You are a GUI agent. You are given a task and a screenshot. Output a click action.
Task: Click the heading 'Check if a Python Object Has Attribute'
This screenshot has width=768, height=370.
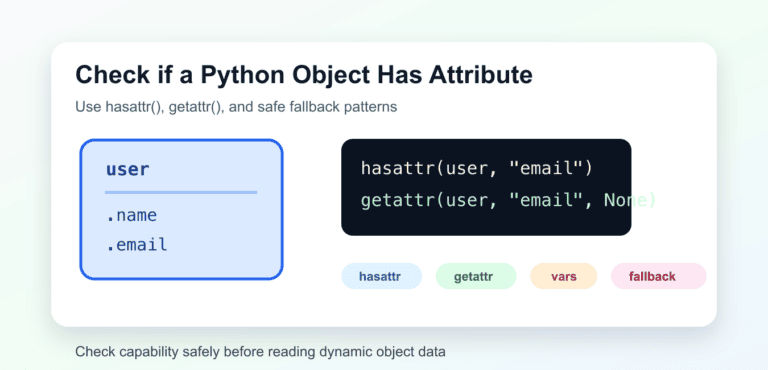point(304,75)
